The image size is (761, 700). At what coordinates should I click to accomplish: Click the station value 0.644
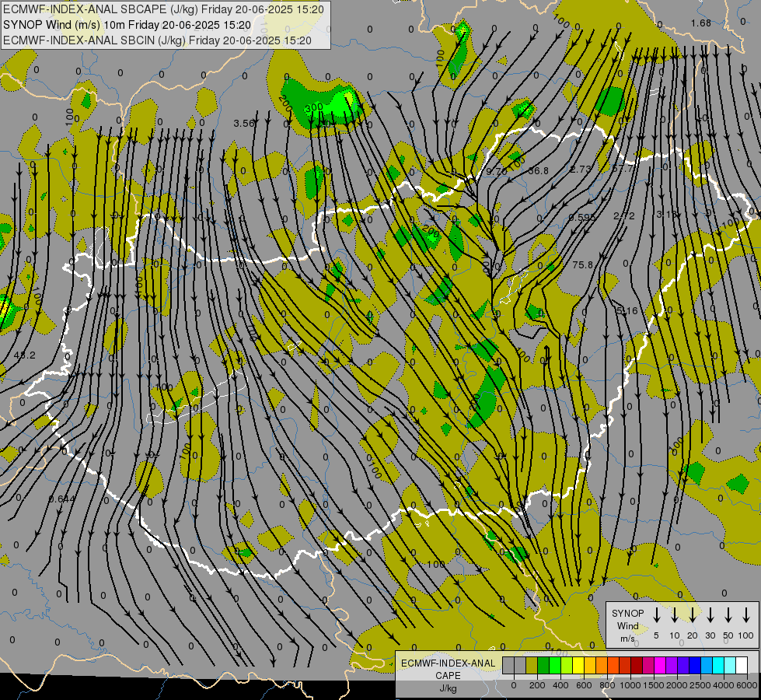tap(62, 499)
